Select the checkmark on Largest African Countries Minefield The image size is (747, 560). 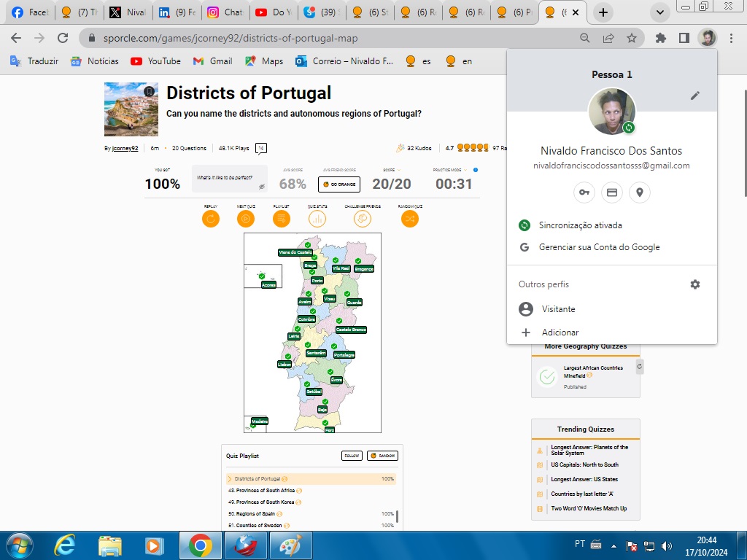[547, 377]
